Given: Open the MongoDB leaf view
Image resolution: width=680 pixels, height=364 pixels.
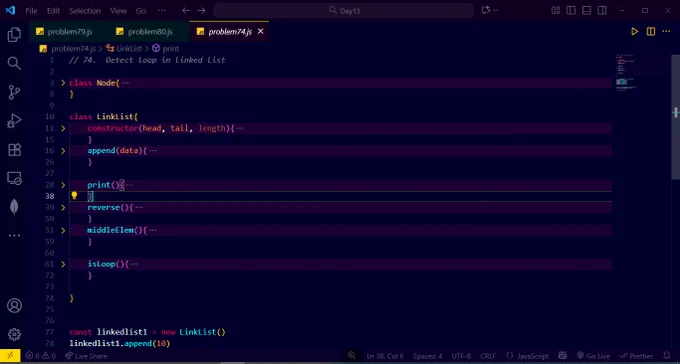Looking at the screenshot, I should coord(14,207).
